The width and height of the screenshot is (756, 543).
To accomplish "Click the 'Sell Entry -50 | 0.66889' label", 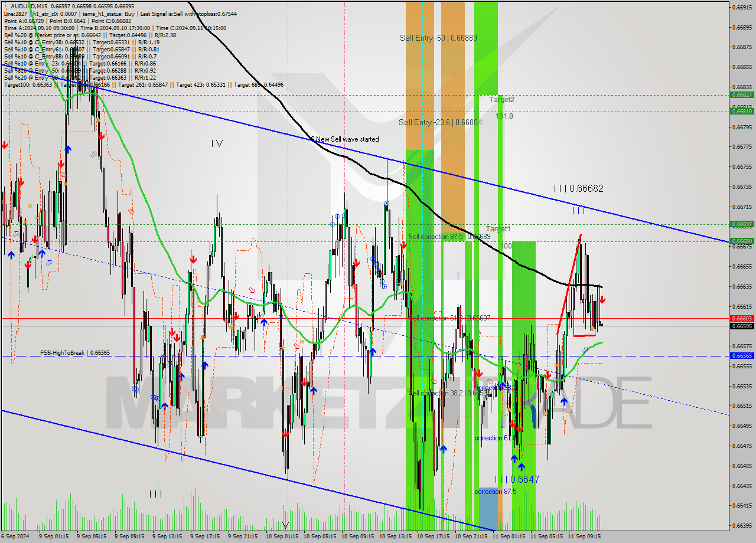I will pos(438,38).
